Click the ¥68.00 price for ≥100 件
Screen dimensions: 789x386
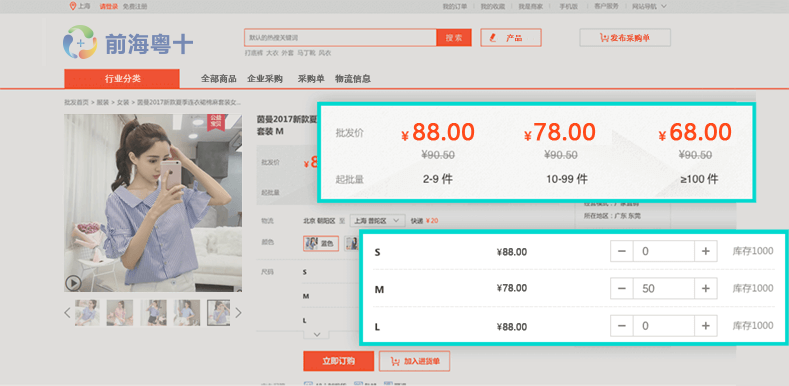(x=695, y=133)
